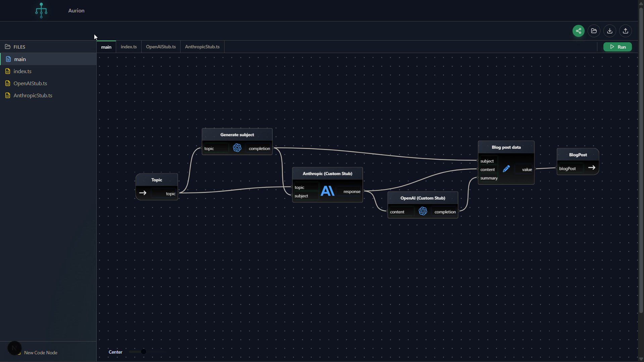Open a project using the folder icon
644x362 pixels.
coord(594,31)
